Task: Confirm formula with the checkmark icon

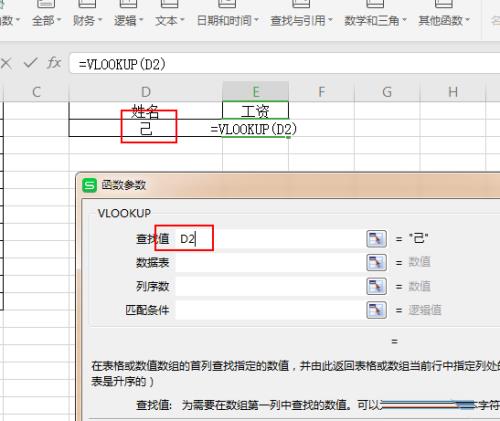Action: pos(31,63)
